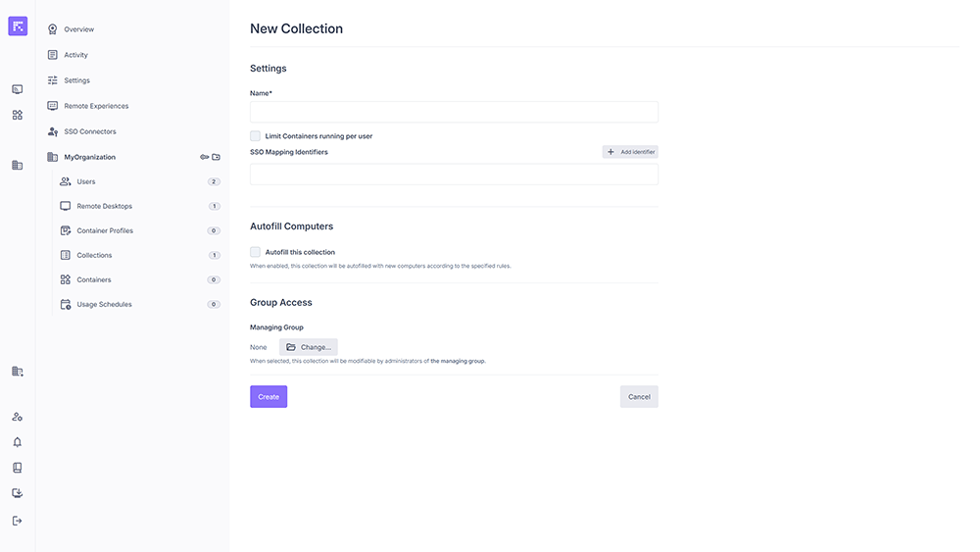Click the download client icon in rail
The width and height of the screenshot is (980, 552).
pos(18,493)
